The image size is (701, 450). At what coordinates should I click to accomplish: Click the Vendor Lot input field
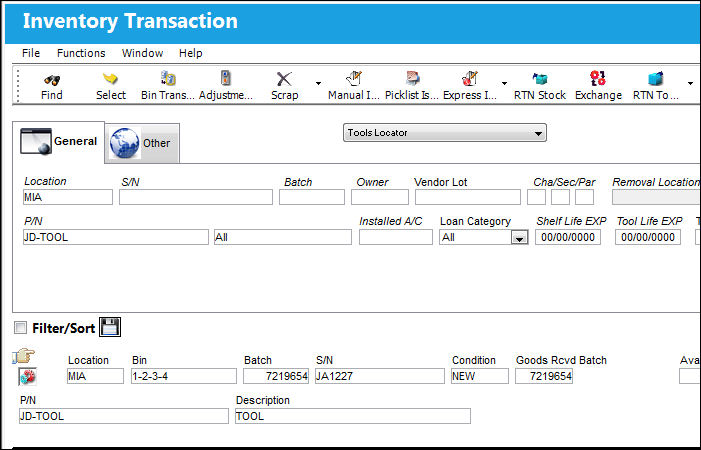pos(468,197)
